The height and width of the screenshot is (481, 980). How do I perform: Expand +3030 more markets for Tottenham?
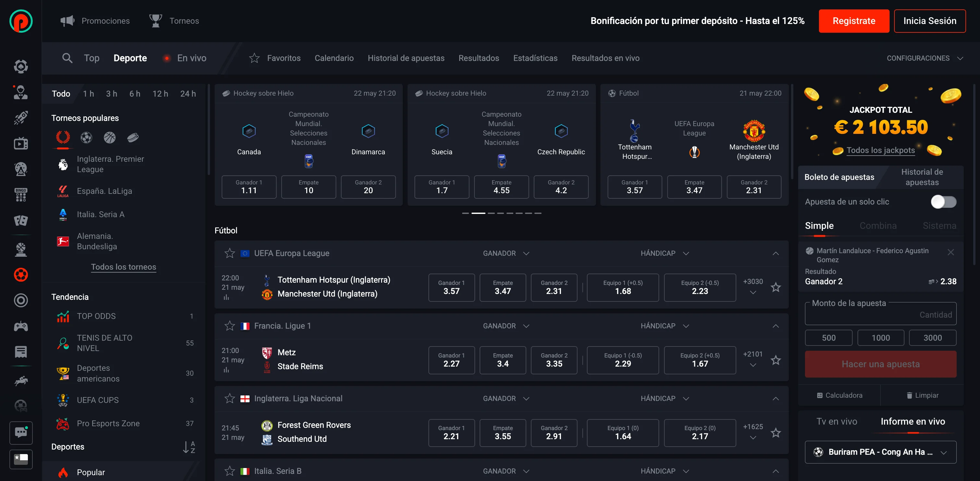pyautogui.click(x=753, y=287)
